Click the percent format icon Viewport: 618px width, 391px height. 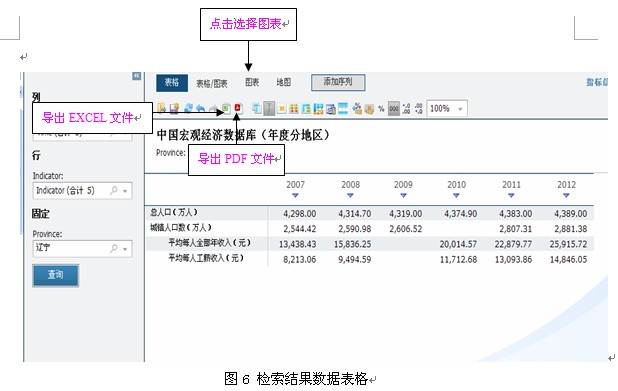click(x=381, y=109)
